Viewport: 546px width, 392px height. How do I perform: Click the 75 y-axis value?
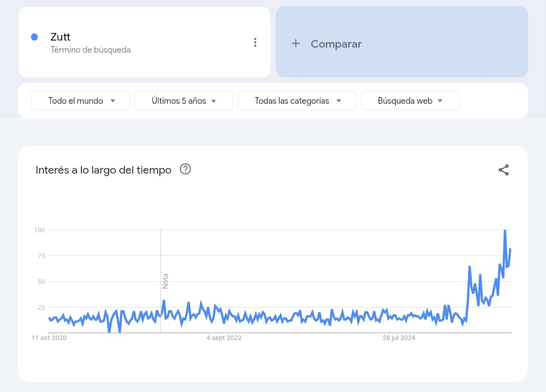pos(41,256)
